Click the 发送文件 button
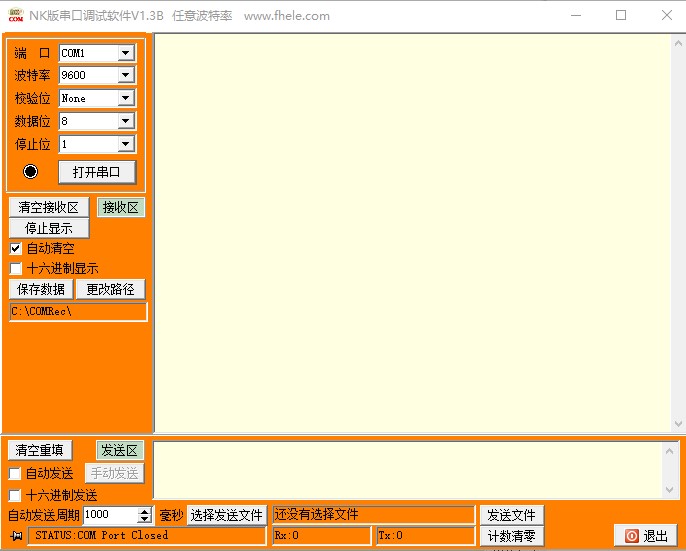The image size is (686, 551). click(x=511, y=515)
